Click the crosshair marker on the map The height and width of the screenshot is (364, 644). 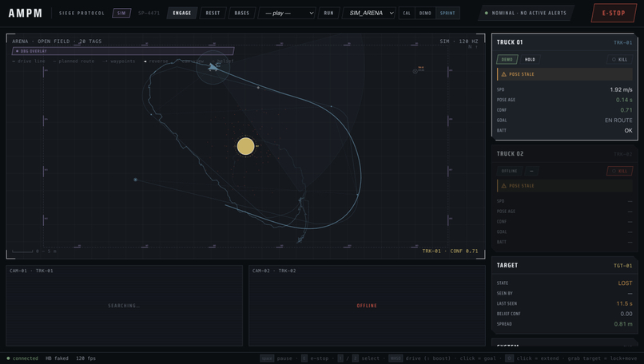[x=415, y=71]
